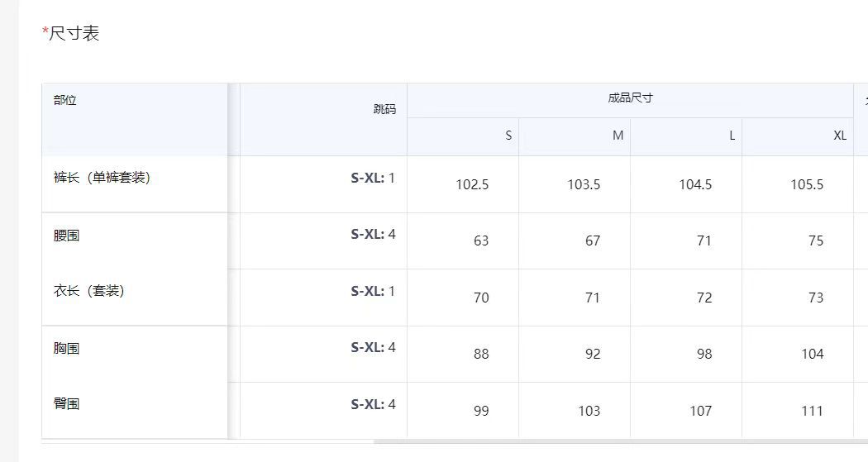Click the 跳码 column header

pyautogui.click(x=384, y=109)
